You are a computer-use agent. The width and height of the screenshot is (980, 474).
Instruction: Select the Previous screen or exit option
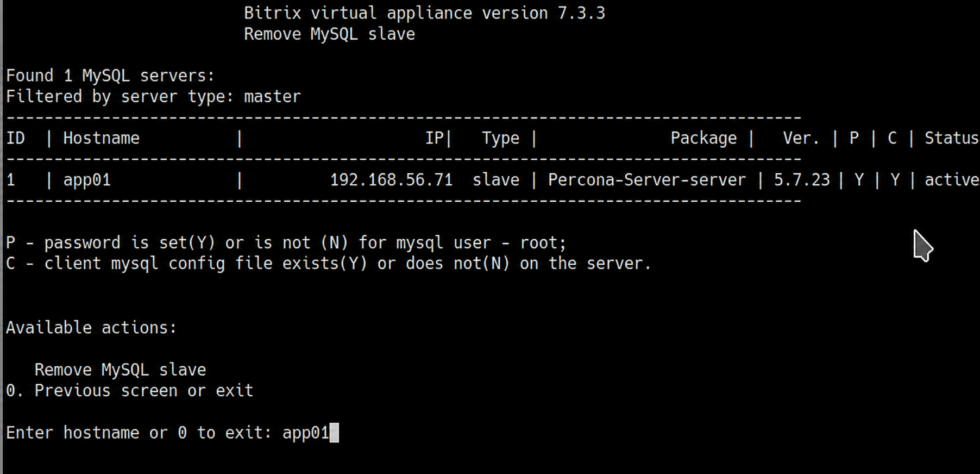(129, 391)
